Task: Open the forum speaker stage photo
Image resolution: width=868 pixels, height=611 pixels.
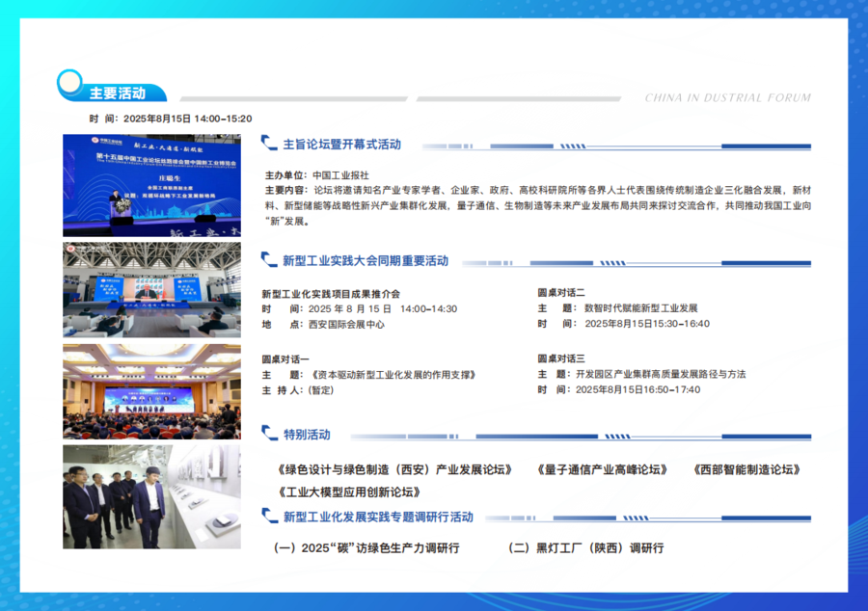Action: click(x=151, y=185)
